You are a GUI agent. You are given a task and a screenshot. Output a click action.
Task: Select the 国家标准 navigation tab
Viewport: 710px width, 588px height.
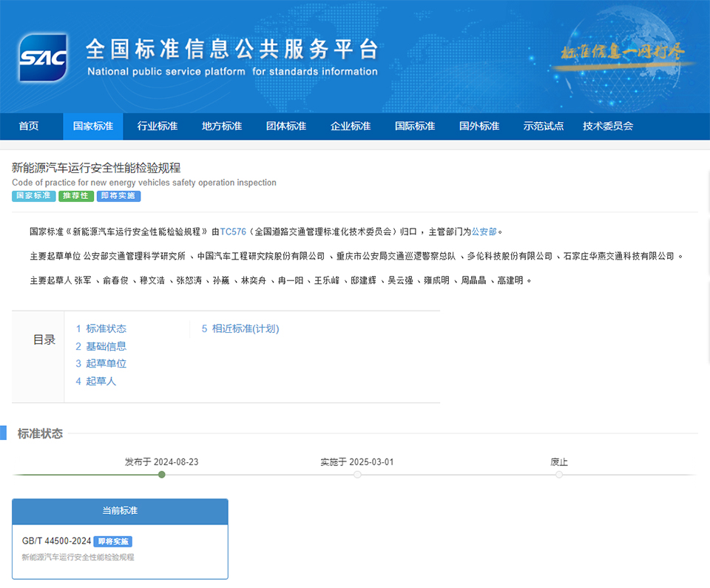(93, 126)
